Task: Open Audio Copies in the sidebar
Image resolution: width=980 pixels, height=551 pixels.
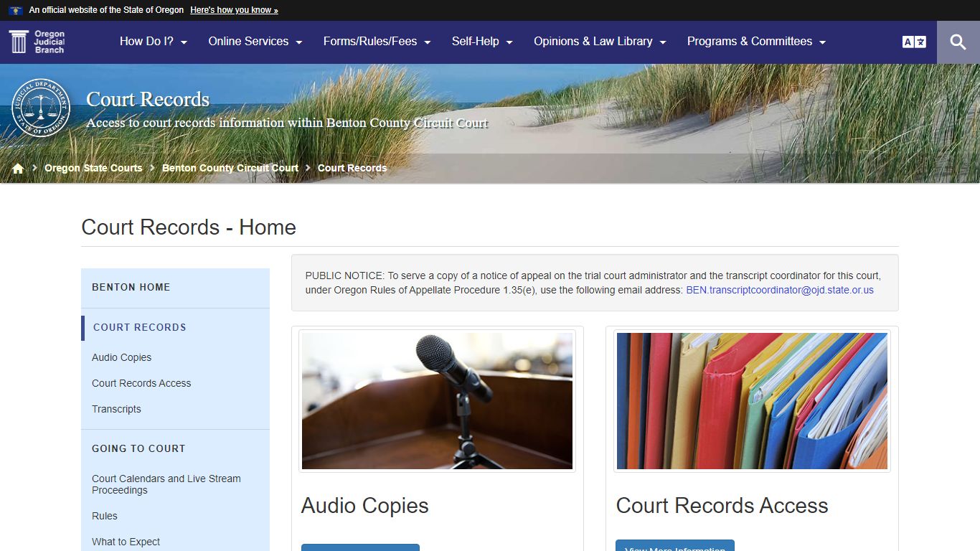Action: [121, 357]
